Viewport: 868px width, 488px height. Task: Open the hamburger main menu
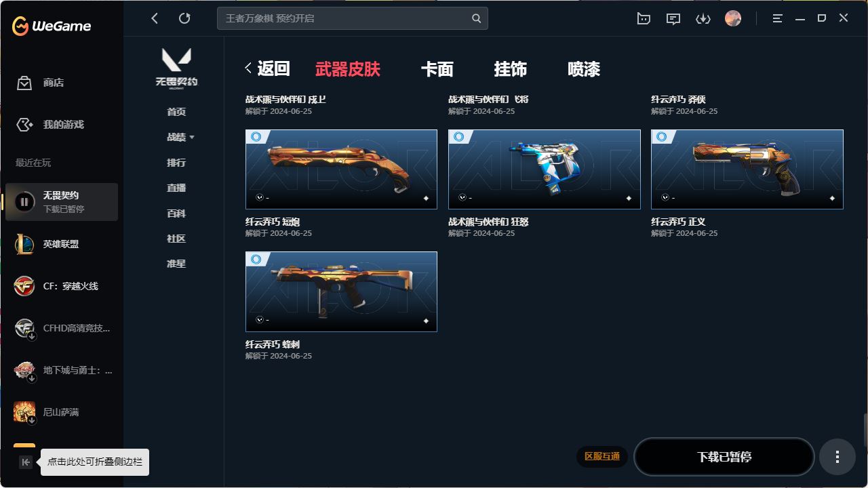point(778,19)
